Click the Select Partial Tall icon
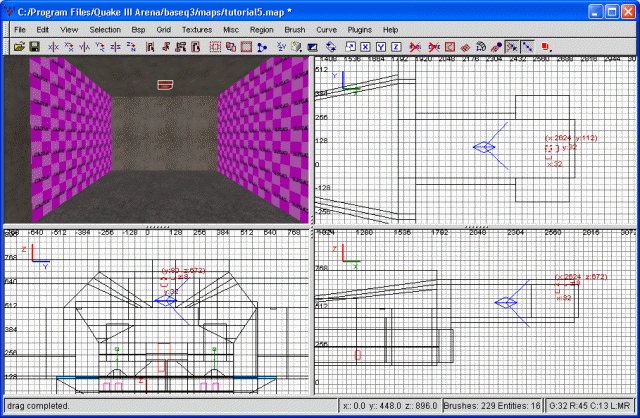The height and width of the screenshot is (418, 640). pyautogui.click(x=180, y=47)
